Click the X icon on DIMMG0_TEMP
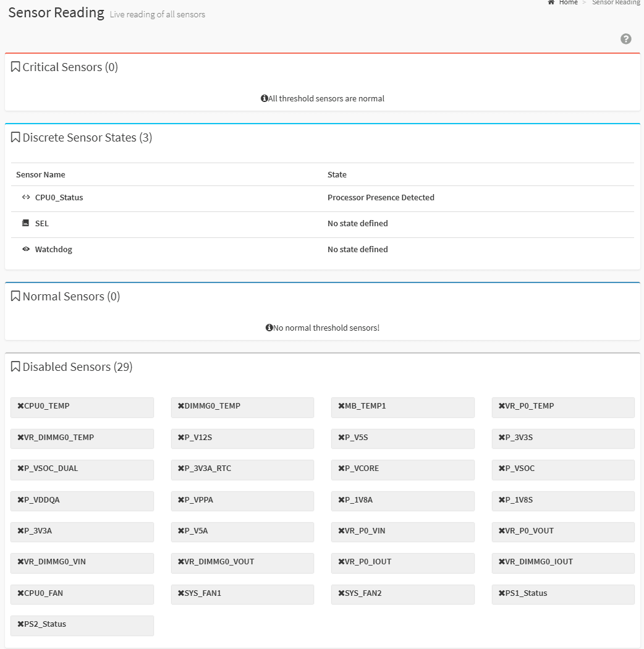 click(x=181, y=405)
